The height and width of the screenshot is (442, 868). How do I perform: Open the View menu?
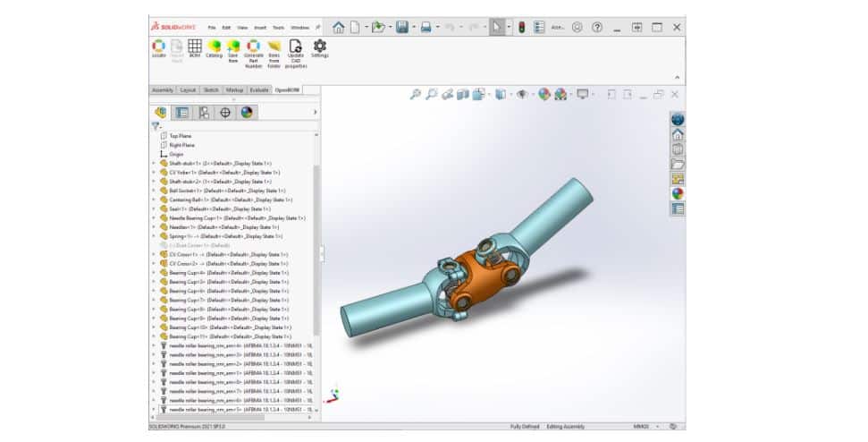[x=242, y=28]
